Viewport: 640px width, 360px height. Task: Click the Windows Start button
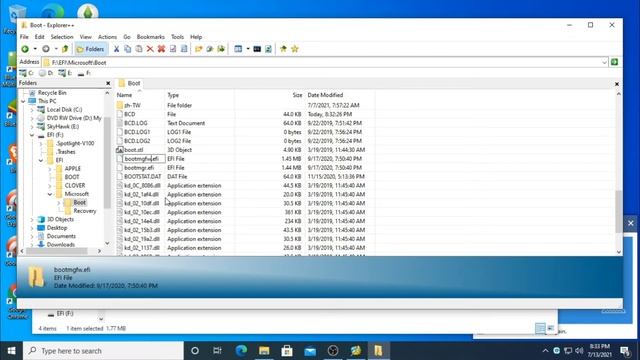11,351
